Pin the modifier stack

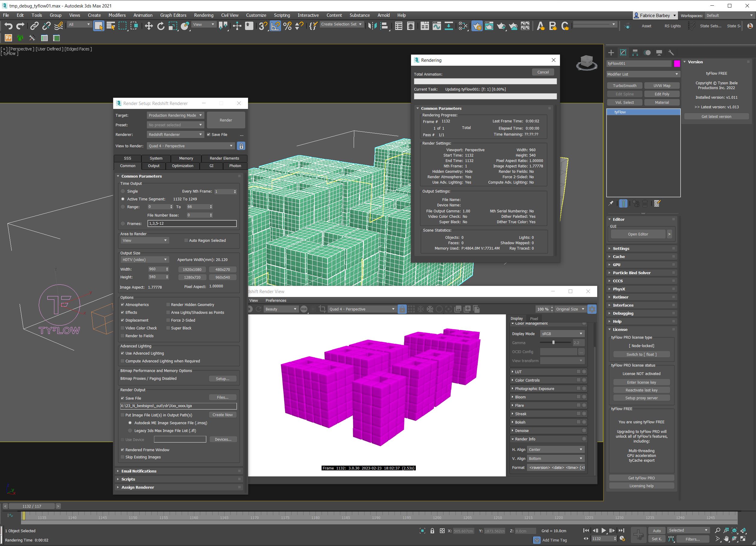(611, 203)
